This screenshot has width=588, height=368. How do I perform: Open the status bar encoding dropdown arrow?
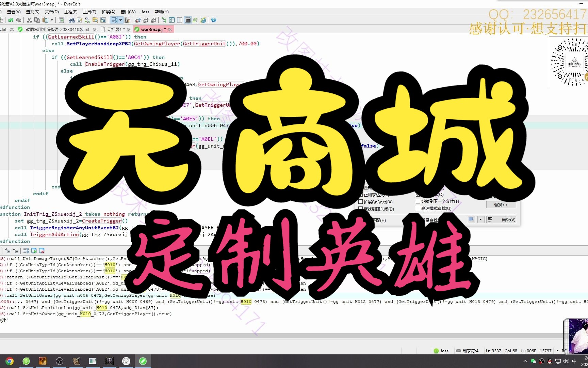557,351
